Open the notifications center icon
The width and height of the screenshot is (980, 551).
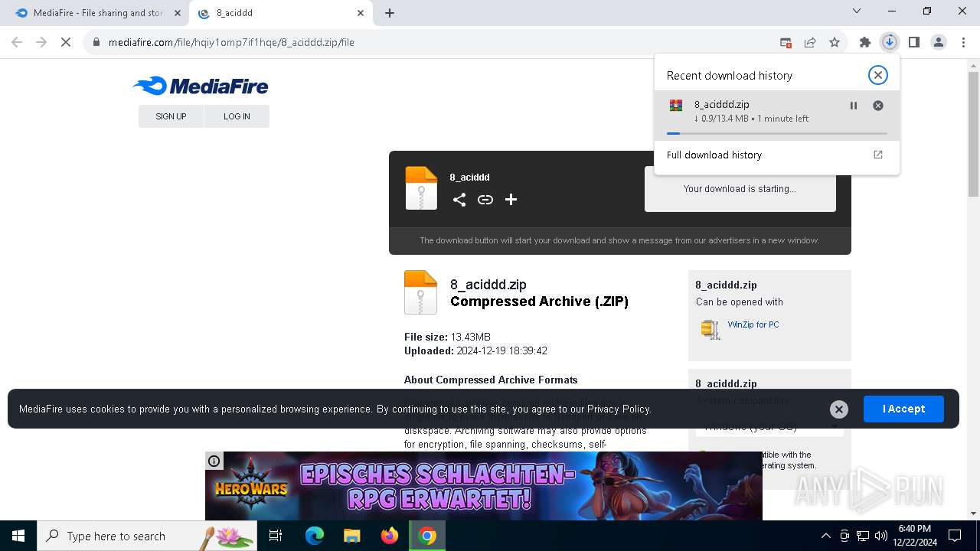click(955, 536)
